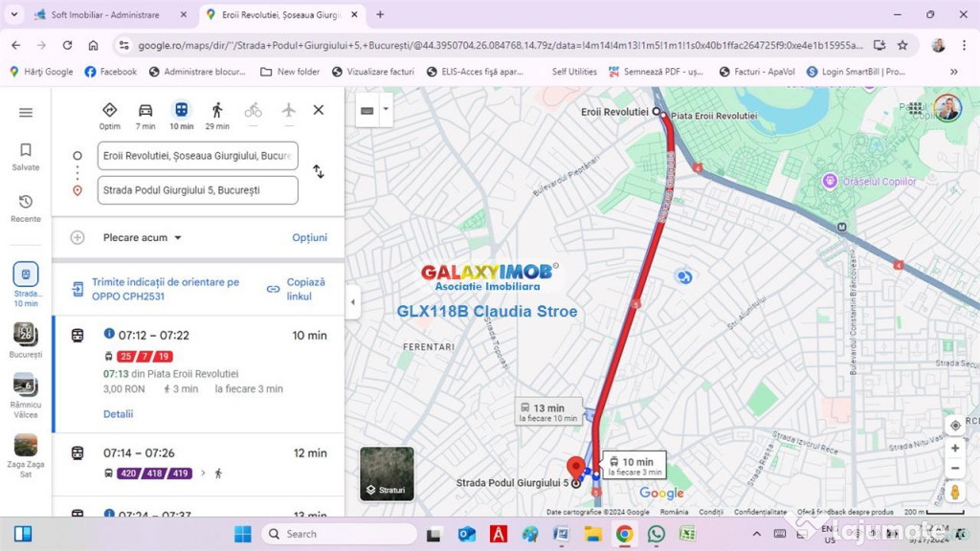Open WhatsApp from taskbar

pos(657,534)
